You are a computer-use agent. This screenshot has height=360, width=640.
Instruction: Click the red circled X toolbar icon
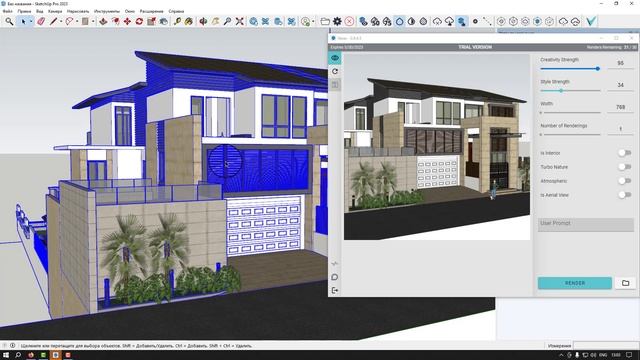click(349, 21)
